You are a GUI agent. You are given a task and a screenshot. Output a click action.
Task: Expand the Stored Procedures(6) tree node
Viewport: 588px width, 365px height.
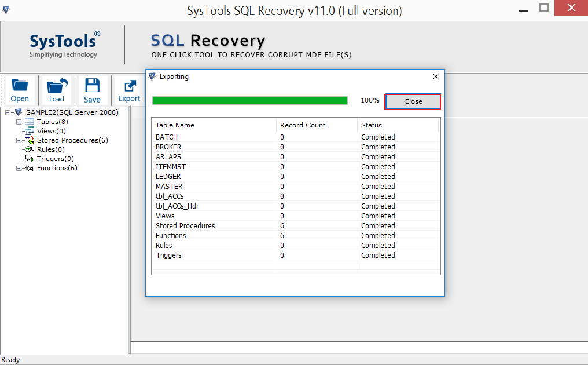point(19,140)
